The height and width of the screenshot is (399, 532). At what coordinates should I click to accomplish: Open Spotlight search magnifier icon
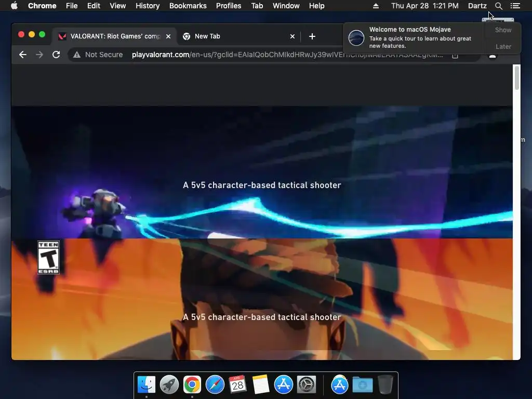point(498,6)
